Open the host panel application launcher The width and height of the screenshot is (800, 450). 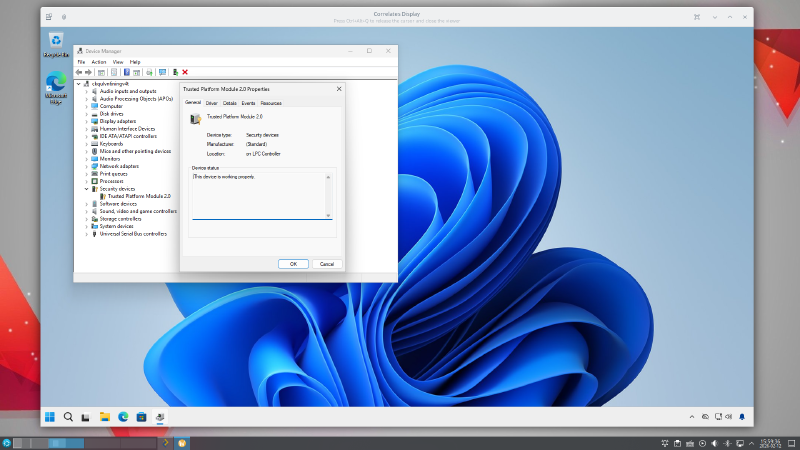point(6,443)
